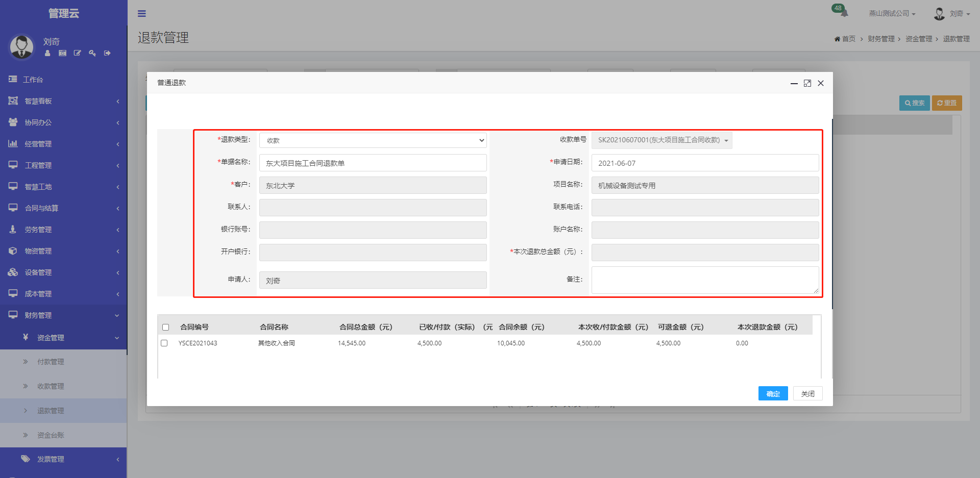This screenshot has width=980, height=478.
Task: Click the user profile icon under 刘奇
Action: click(47, 53)
